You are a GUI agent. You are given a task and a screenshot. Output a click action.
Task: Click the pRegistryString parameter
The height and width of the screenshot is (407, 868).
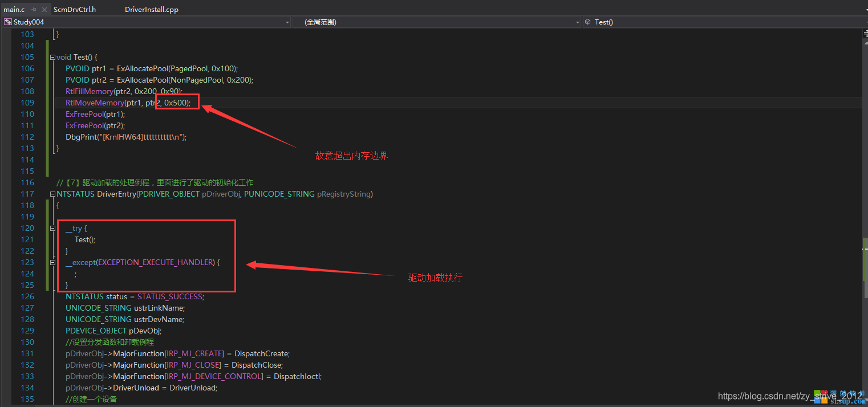point(343,194)
